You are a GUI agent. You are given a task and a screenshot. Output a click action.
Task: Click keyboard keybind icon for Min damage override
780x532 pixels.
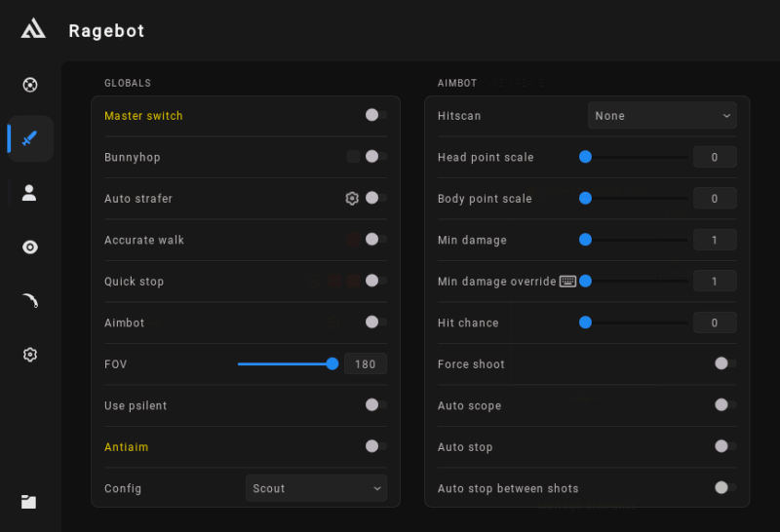click(567, 282)
